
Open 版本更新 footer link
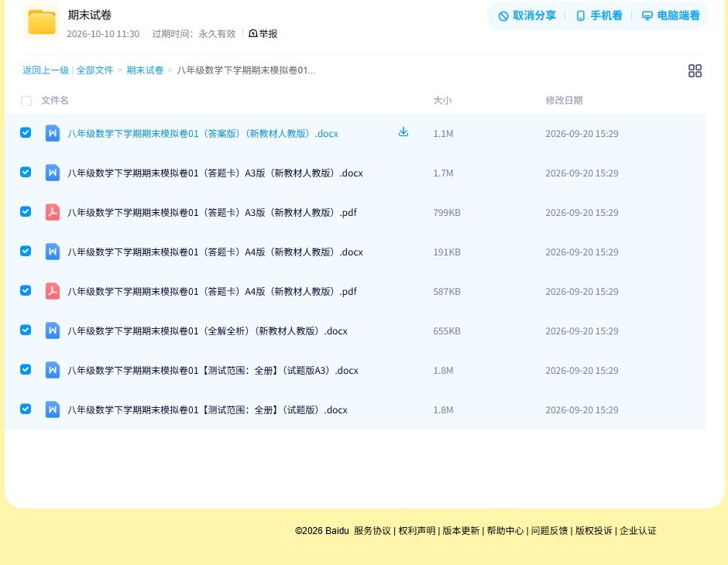click(461, 531)
